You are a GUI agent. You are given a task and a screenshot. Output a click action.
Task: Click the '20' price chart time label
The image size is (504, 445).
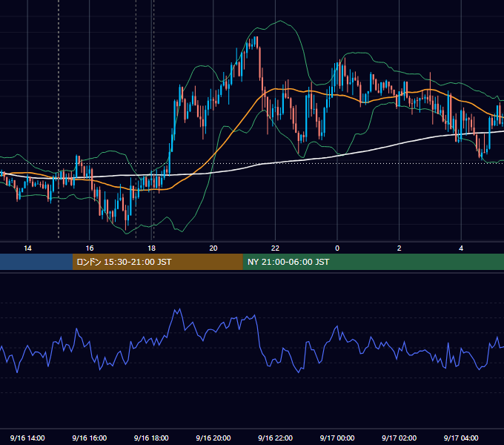click(x=213, y=248)
